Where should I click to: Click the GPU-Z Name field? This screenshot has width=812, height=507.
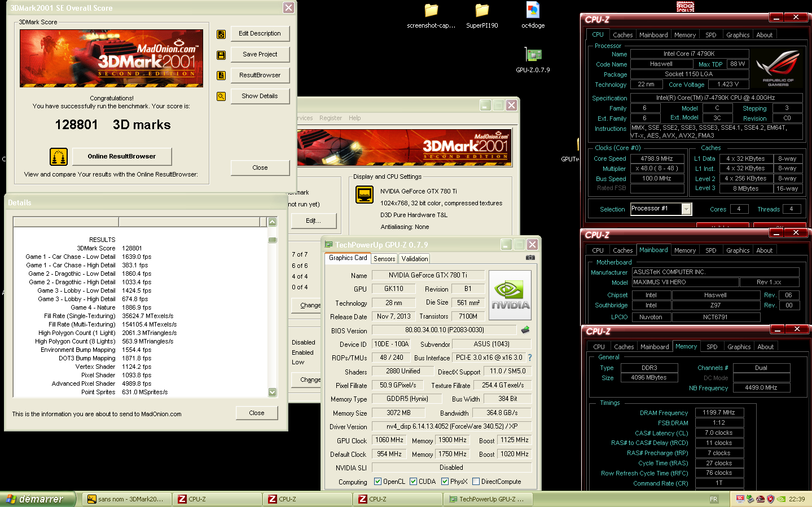point(428,275)
